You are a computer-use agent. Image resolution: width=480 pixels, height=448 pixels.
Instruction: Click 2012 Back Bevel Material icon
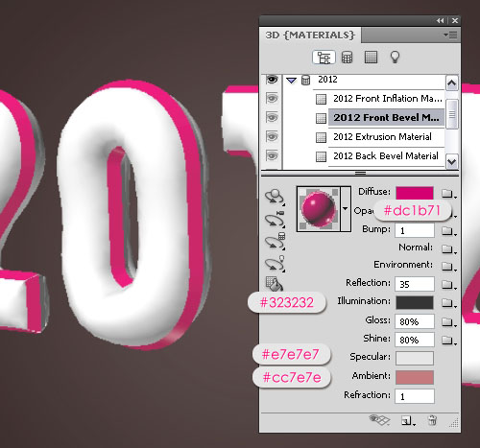point(321,156)
